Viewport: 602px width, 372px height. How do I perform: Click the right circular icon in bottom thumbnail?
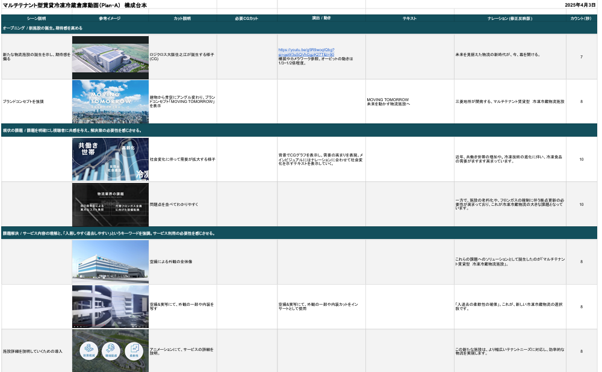pos(134,351)
